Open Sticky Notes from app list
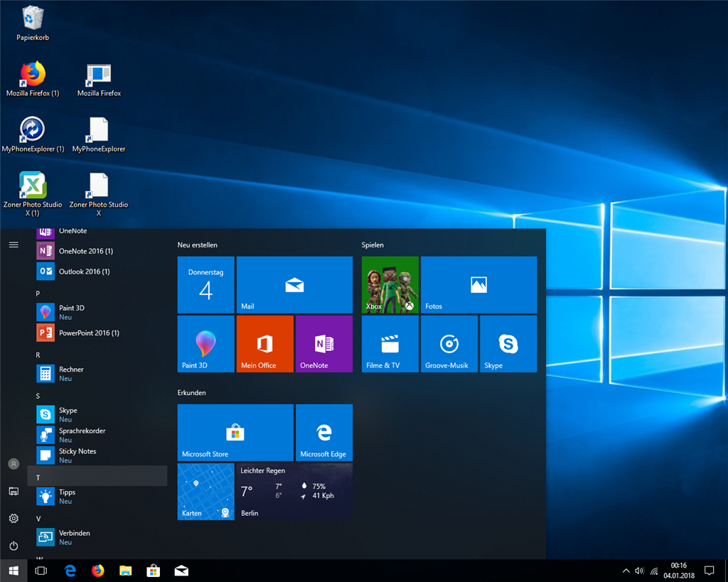Image resolution: width=728 pixels, height=582 pixels. tap(97, 456)
